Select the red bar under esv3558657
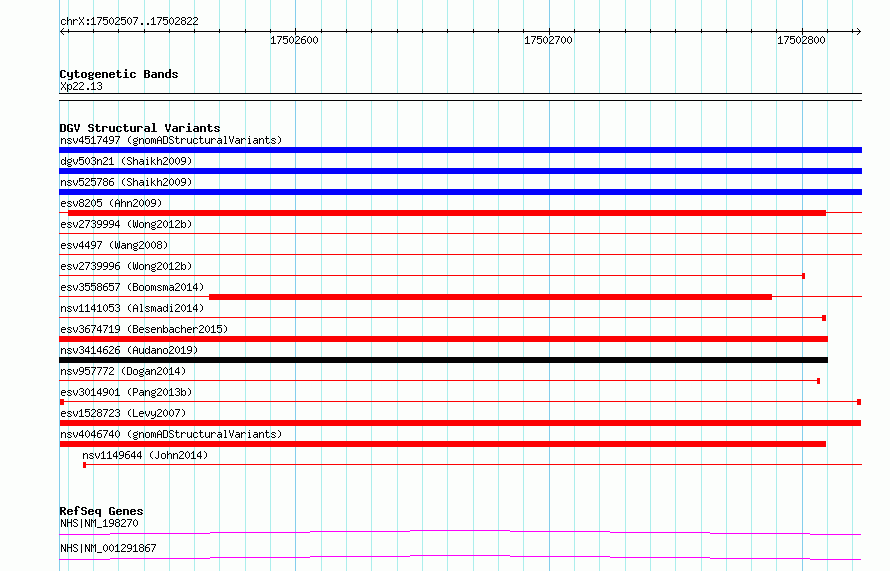 [490, 297]
